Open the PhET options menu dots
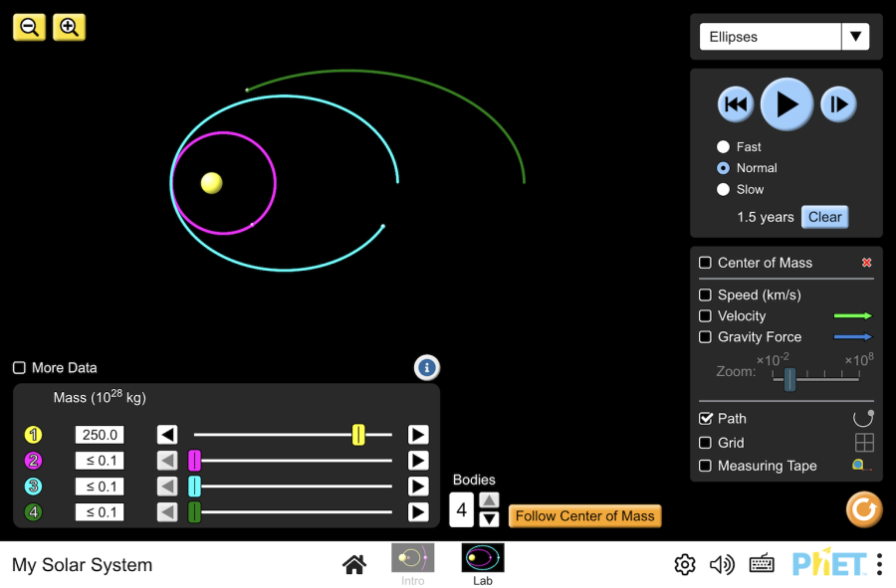The height and width of the screenshot is (588, 896). (879, 564)
